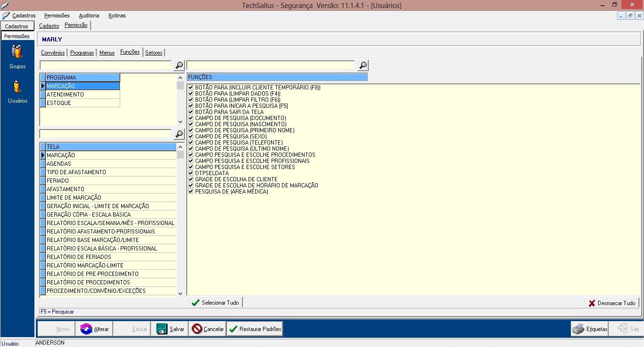The height and width of the screenshot is (347, 644).
Task: Select AFASTAMENTO in the TELA list
Action: pos(111,189)
